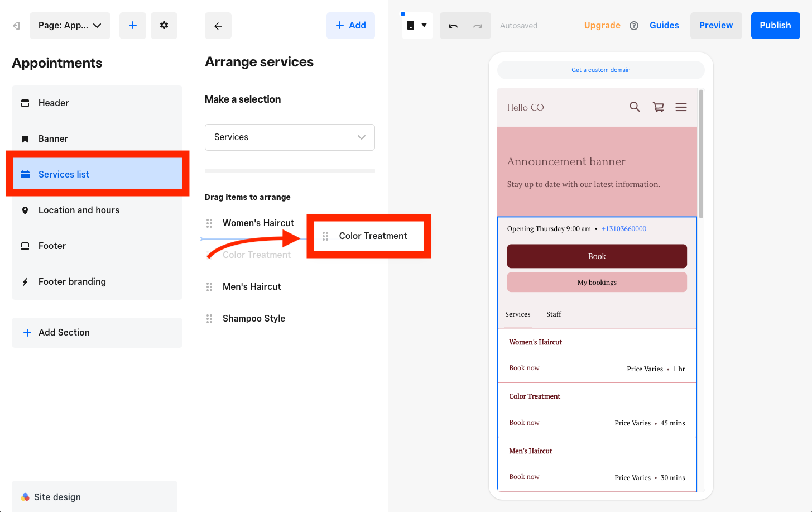Screen dimensions: 812x512
Task: Click the Footer branding lightning icon
Action: pos(25,282)
